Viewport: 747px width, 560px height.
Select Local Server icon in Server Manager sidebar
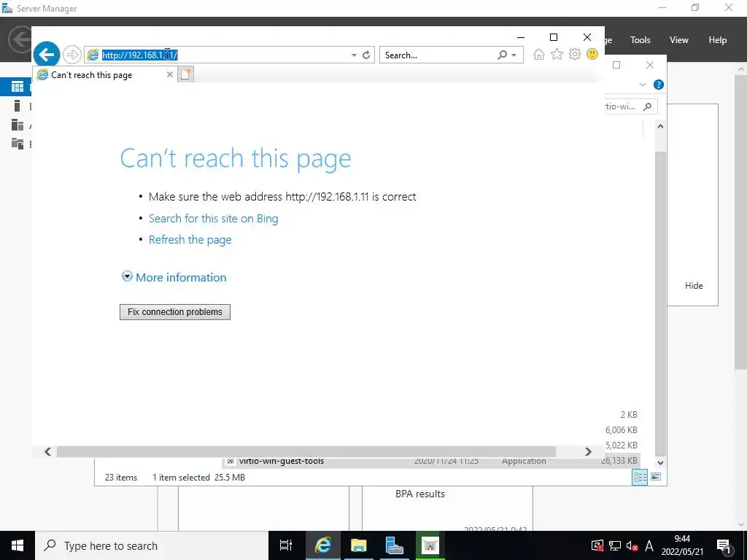[18, 106]
